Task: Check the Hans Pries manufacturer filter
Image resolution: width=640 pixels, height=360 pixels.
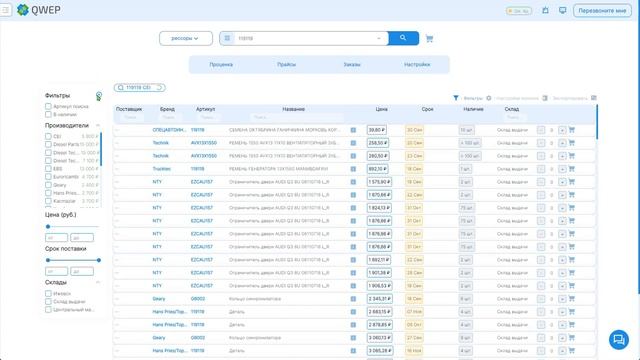Action: [48, 193]
